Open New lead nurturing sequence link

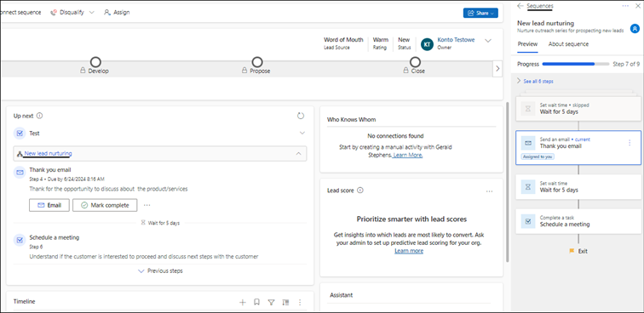(x=48, y=153)
